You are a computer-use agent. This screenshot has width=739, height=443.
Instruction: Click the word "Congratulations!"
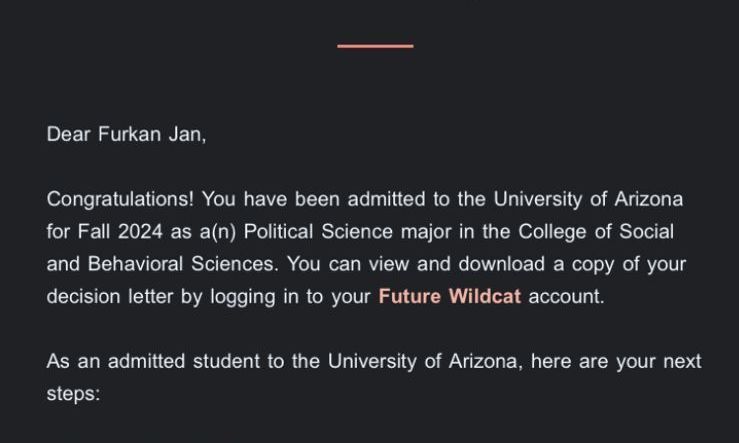tap(118, 200)
